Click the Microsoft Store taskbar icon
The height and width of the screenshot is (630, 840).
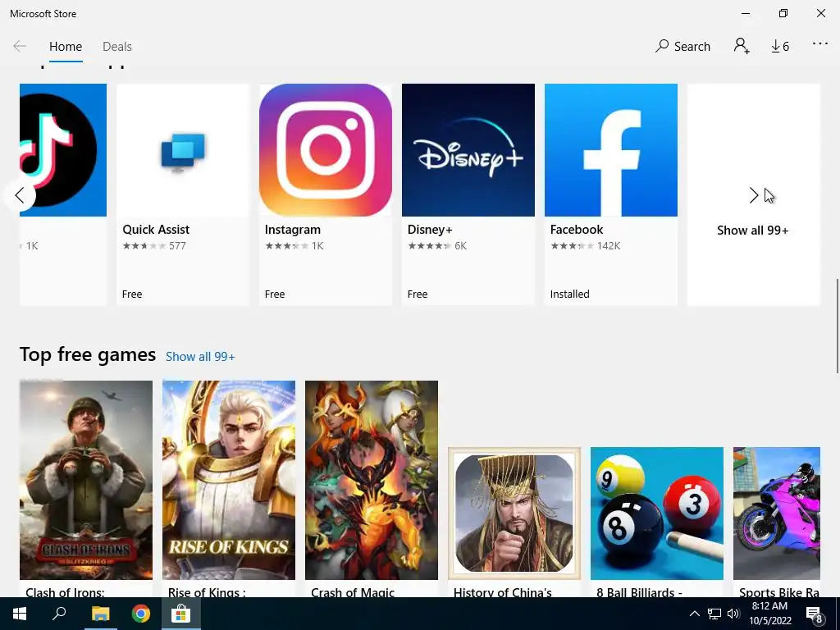[181, 614]
